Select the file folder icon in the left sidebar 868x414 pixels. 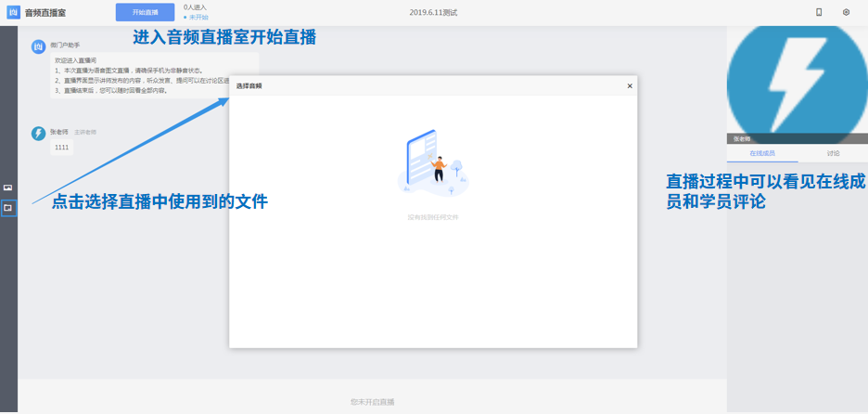8,208
